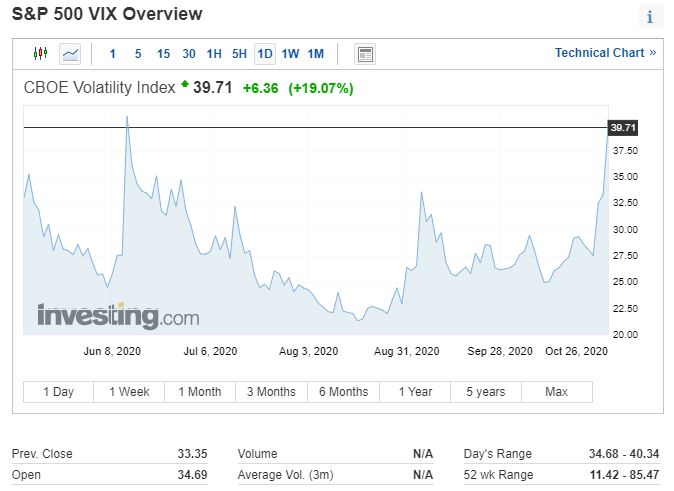This screenshot has width=674, height=491.
Task: Show the 5 years range
Action: click(486, 392)
